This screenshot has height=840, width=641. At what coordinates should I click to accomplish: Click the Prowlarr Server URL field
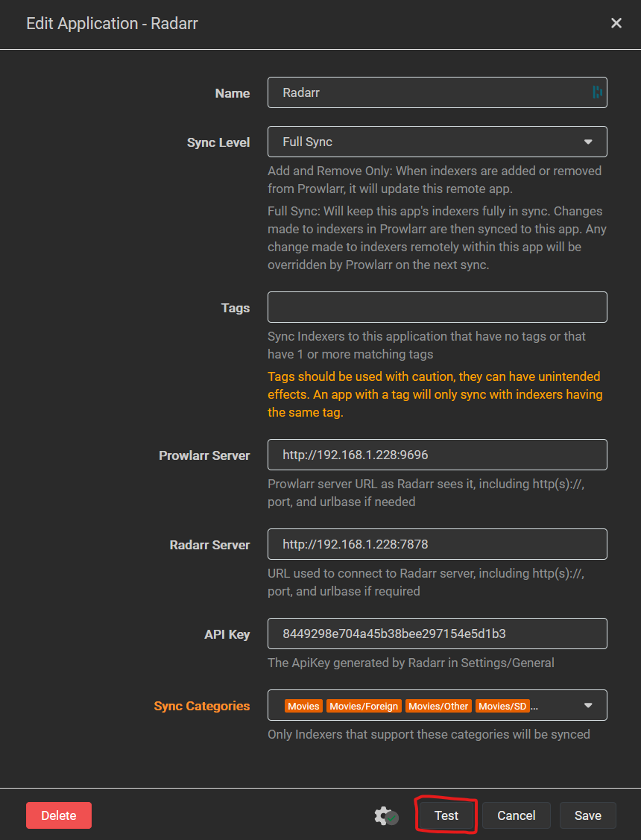[x=437, y=455]
